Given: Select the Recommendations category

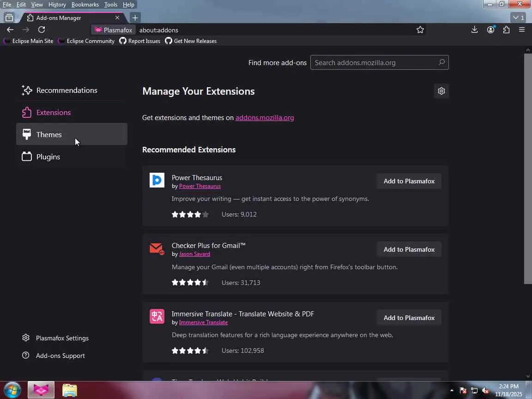Looking at the screenshot, I should pyautogui.click(x=72, y=90).
